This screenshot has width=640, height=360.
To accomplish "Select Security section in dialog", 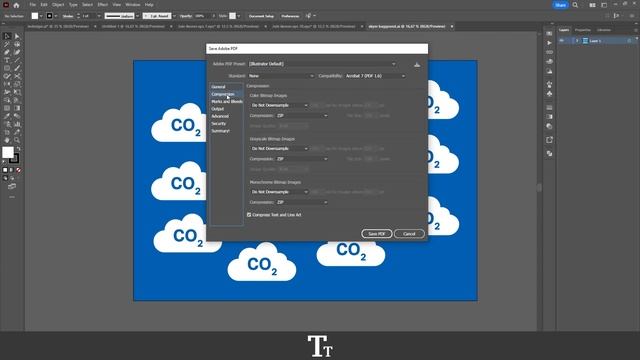I will pos(219,124).
